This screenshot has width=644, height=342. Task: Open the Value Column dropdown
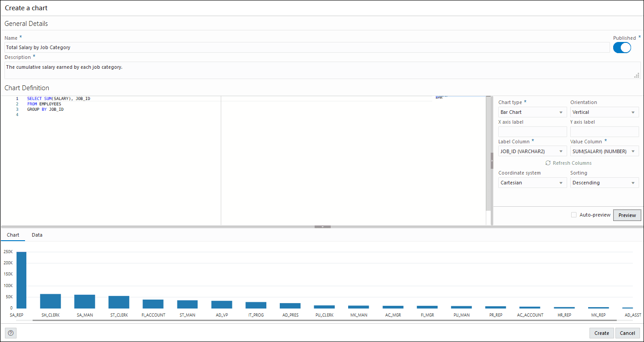[x=604, y=151]
